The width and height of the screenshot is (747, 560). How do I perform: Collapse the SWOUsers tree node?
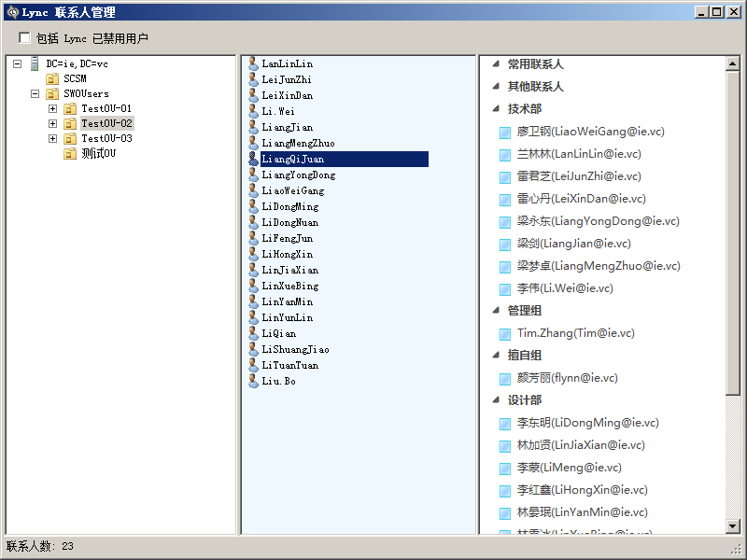pos(35,93)
